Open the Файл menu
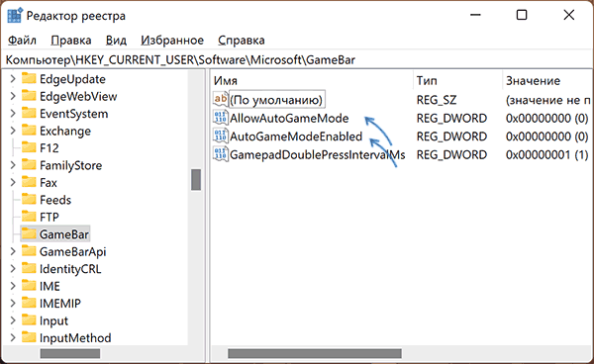This screenshot has height=364, width=594. click(x=22, y=41)
